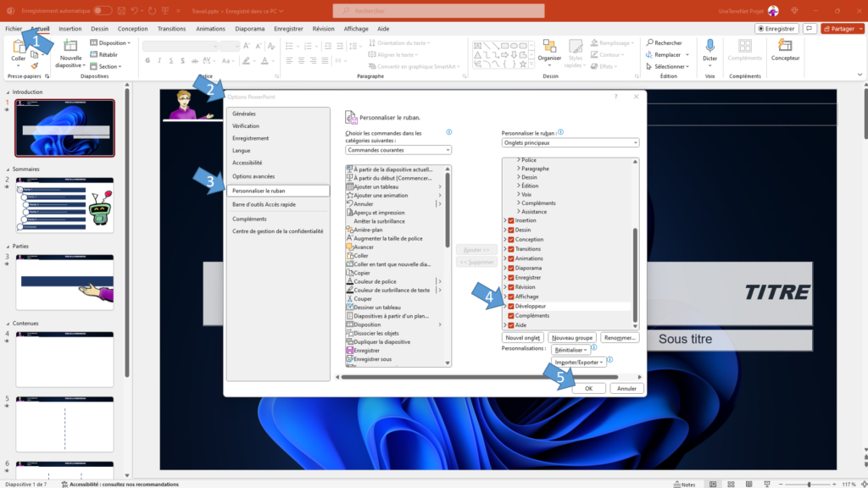Click the Dicter microphone icon
The image size is (868, 488).
(709, 46)
